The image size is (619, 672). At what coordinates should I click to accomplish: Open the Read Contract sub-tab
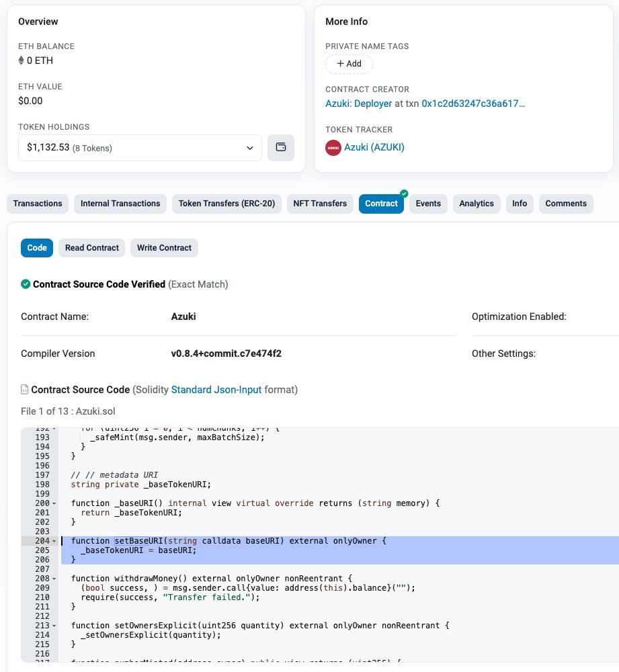(91, 248)
